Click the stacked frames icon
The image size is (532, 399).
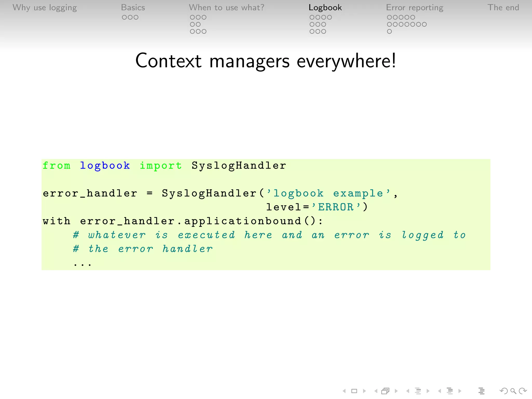386,391
